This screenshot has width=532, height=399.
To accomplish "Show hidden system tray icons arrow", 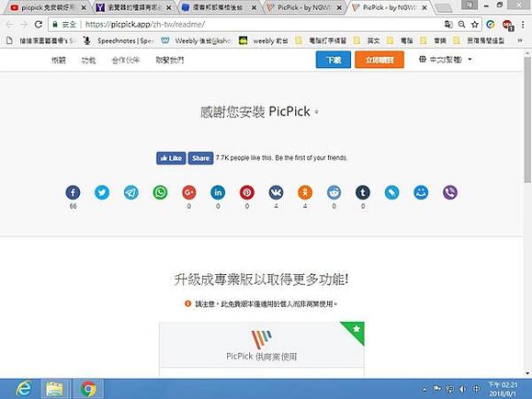I will point(424,389).
